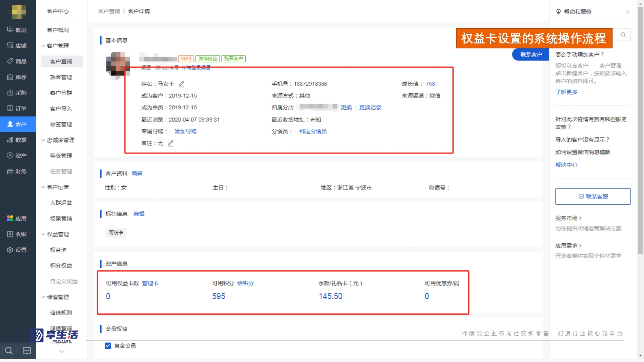Click 绑定分销员 link
Image resolution: width=644 pixels, height=362 pixels.
point(313,131)
